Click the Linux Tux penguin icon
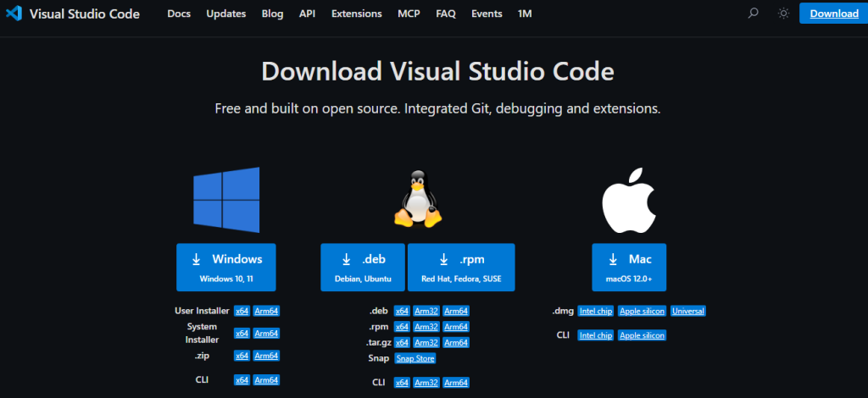 tap(417, 199)
